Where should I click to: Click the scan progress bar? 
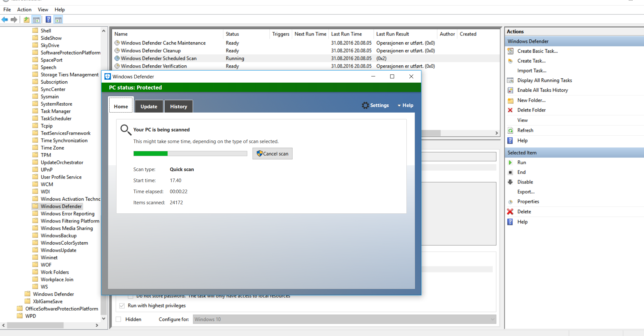click(190, 154)
